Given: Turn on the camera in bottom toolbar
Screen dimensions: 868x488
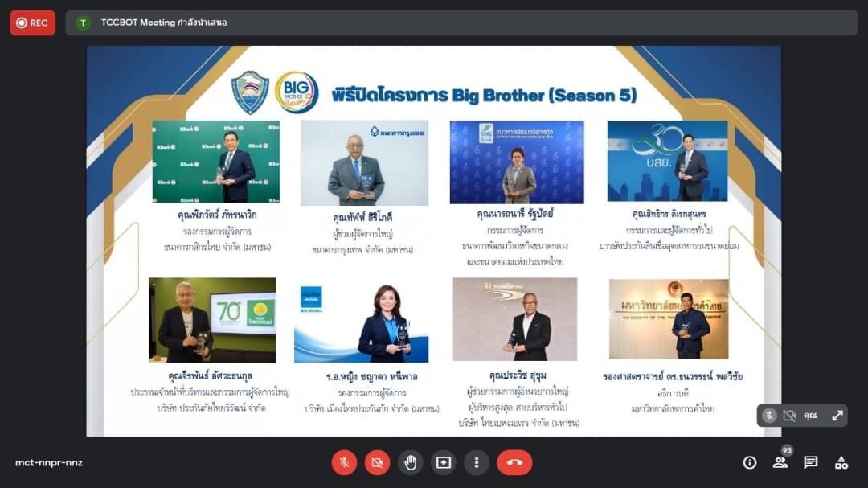Looking at the screenshot, I should [377, 462].
